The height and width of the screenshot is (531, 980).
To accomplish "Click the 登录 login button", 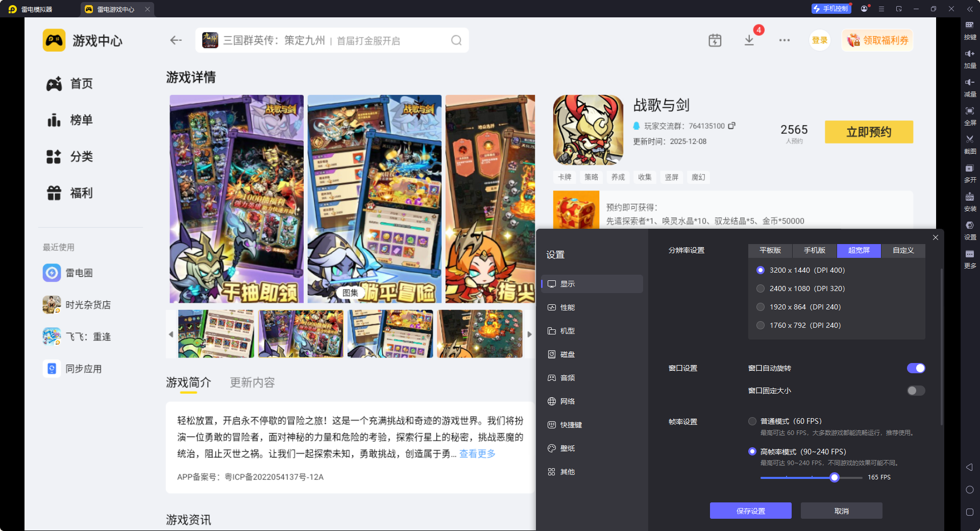I will tap(820, 40).
